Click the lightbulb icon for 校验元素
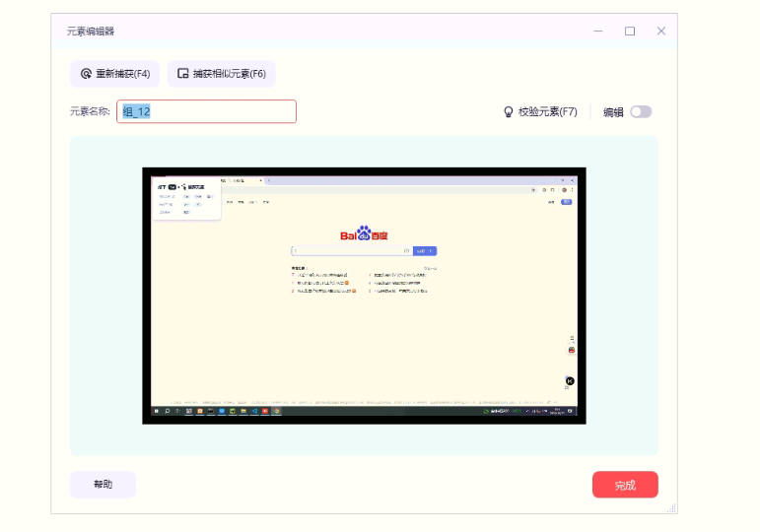The image size is (760, 532). tap(509, 112)
